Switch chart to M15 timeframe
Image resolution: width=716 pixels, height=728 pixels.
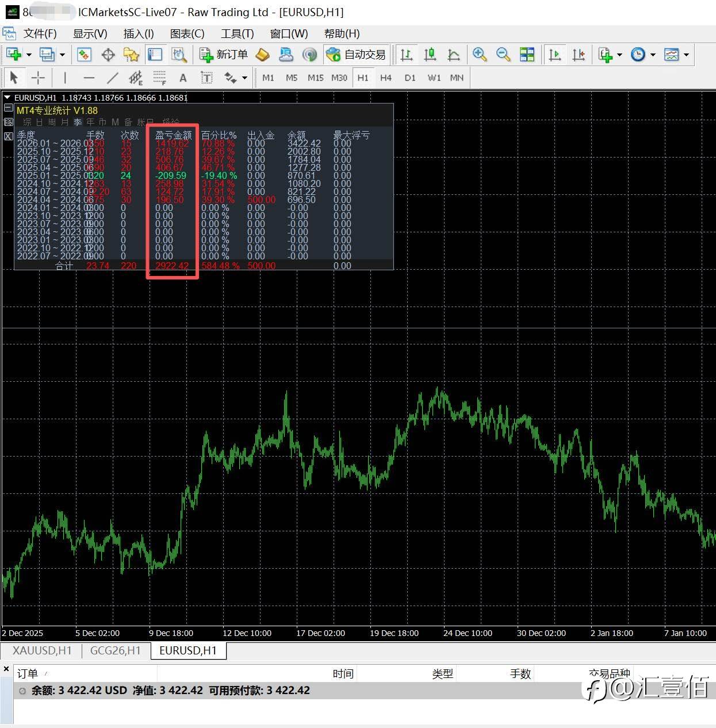(x=315, y=78)
